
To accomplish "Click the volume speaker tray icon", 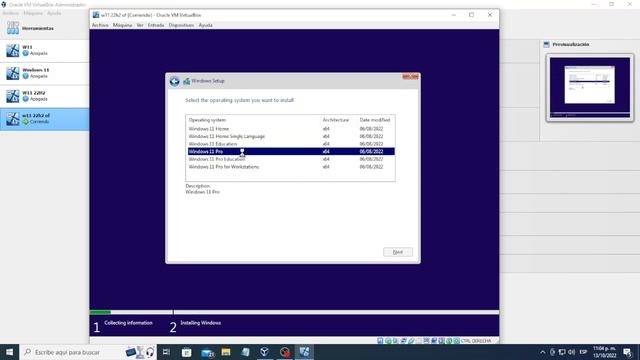I will pos(571,352).
